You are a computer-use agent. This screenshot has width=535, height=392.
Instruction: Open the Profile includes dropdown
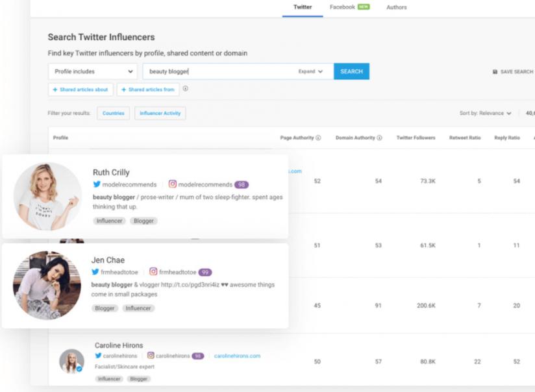point(93,71)
